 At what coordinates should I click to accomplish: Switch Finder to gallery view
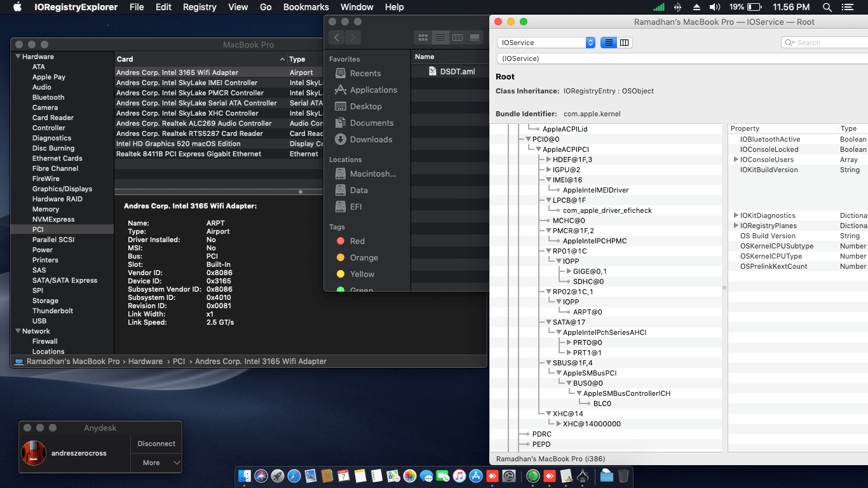click(474, 37)
